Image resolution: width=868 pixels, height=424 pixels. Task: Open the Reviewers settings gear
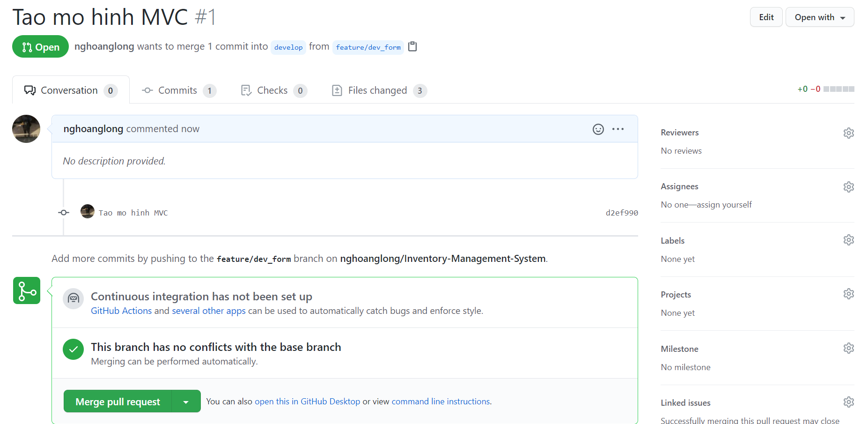point(848,133)
